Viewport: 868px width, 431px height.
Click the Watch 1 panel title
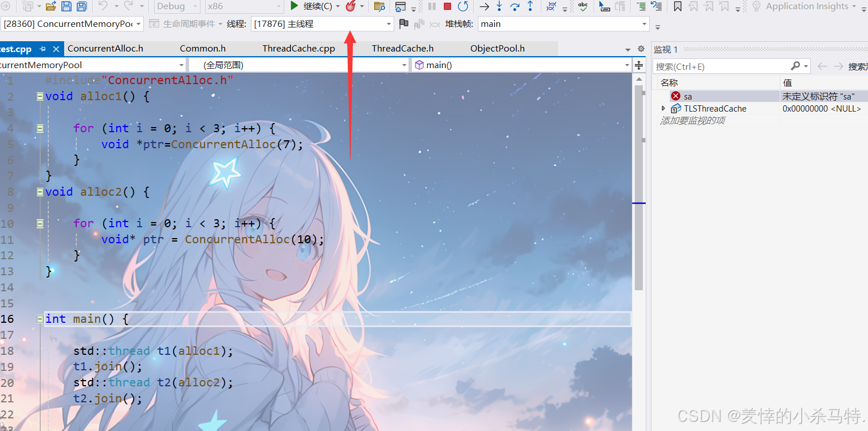(666, 50)
